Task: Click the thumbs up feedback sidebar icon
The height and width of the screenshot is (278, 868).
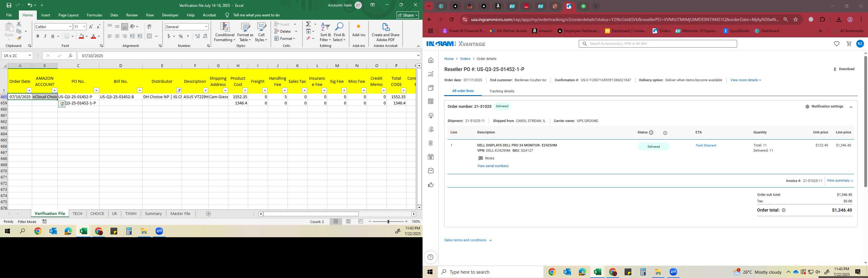Action: tap(431, 185)
